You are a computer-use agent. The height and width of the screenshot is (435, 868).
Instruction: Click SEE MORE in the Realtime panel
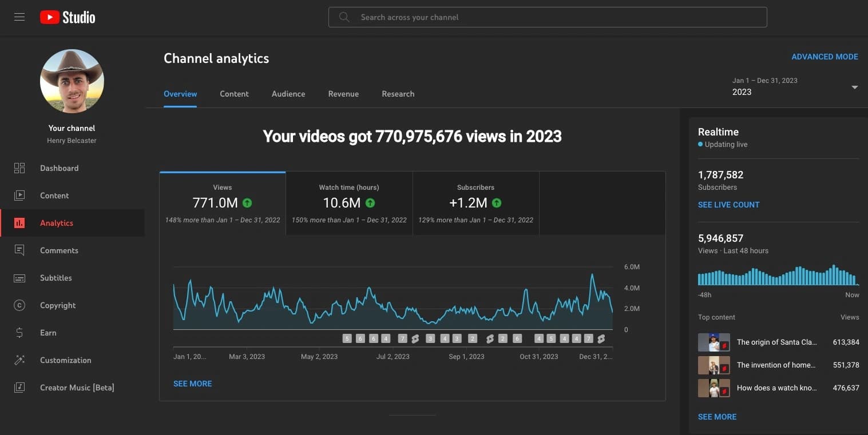click(x=717, y=417)
